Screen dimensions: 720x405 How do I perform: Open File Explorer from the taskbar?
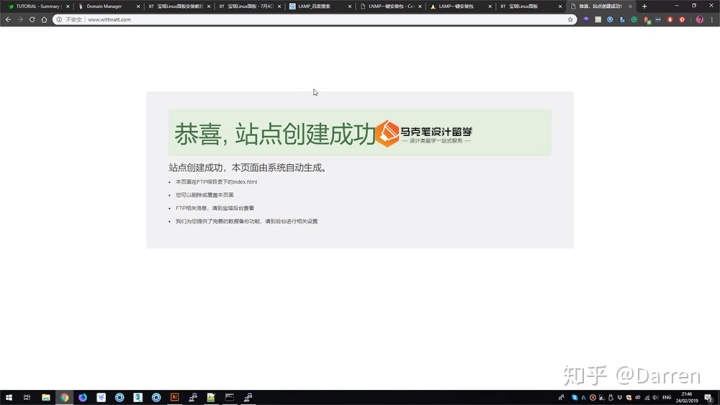point(46,397)
